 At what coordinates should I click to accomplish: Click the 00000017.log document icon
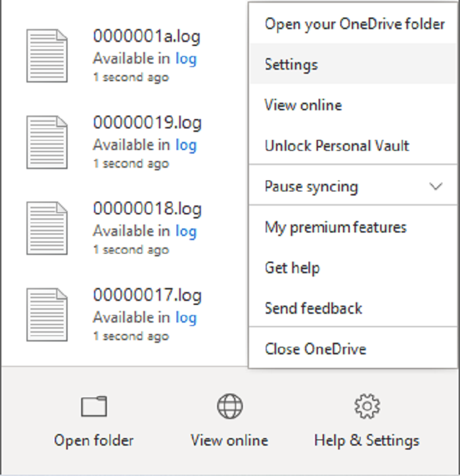click(47, 315)
